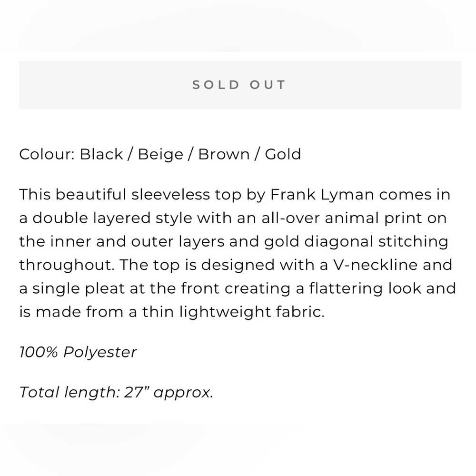Screen dimensions: 476x476
Task: Click the phrase gold diagonal stitching
Action: pos(356,242)
